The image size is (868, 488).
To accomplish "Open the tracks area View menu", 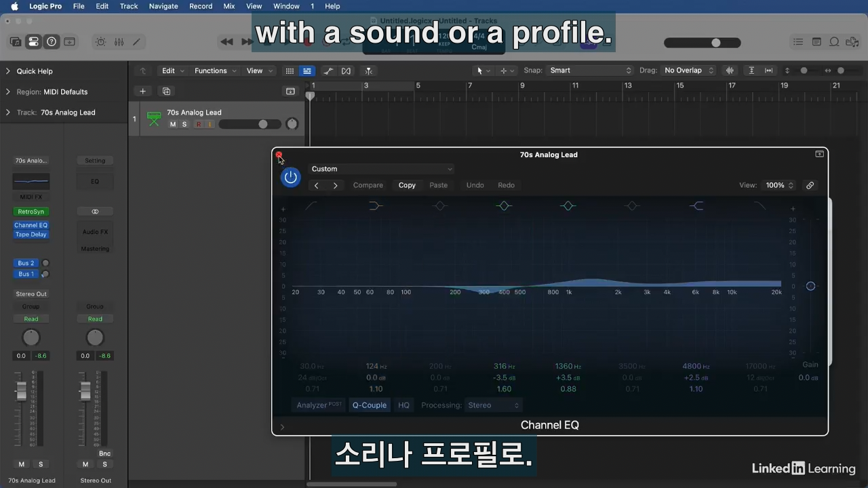I will [260, 70].
